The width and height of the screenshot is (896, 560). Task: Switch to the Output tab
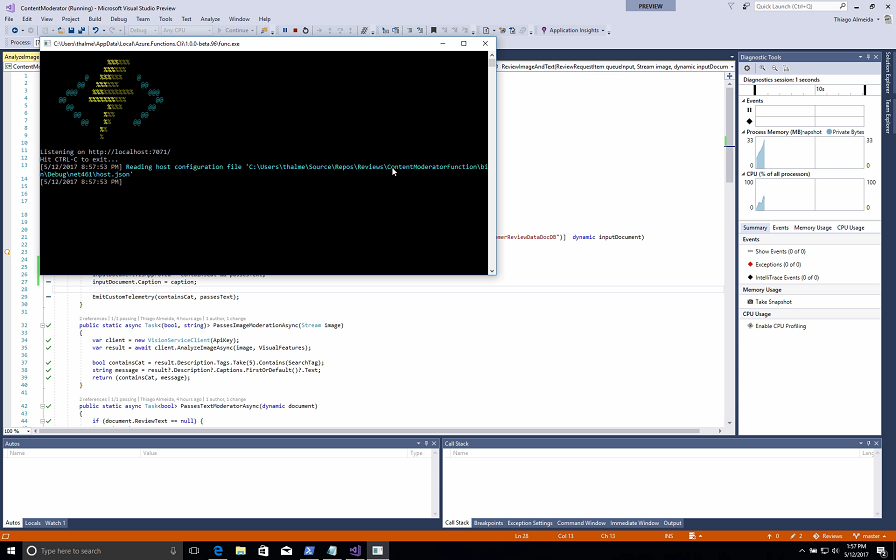tap(673, 523)
